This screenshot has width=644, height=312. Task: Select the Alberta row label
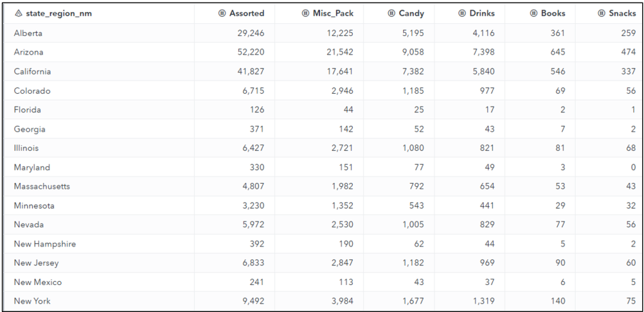click(x=28, y=33)
